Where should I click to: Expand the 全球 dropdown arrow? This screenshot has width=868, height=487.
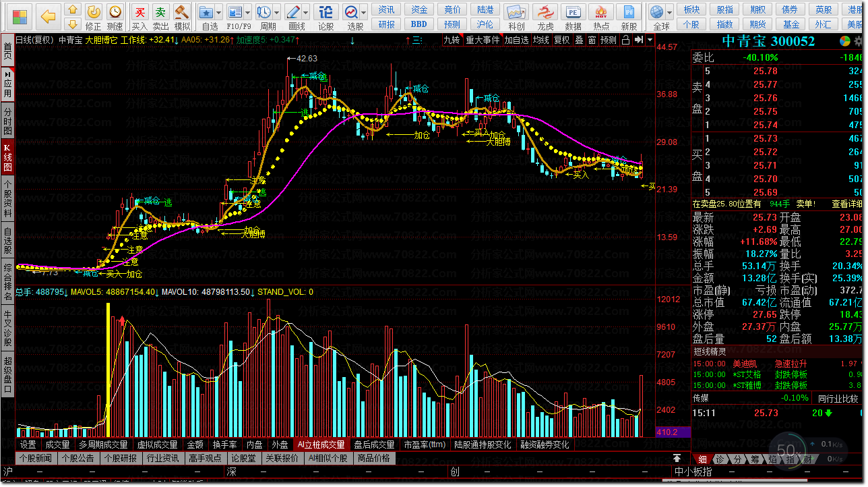click(669, 12)
